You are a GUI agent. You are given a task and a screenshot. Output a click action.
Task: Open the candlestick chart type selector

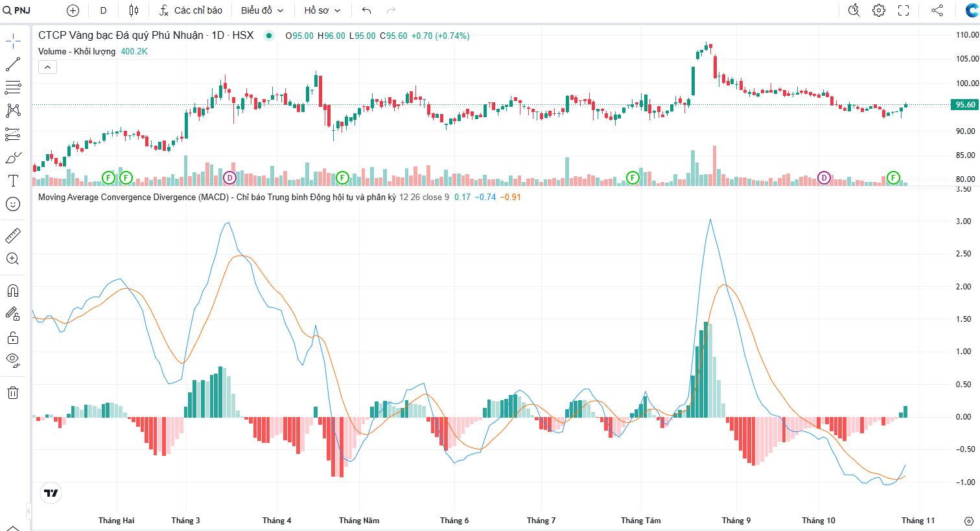pos(134,10)
